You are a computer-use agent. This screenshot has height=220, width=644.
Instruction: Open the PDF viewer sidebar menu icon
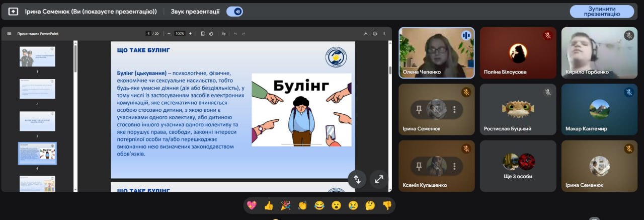pyautogui.click(x=9, y=34)
